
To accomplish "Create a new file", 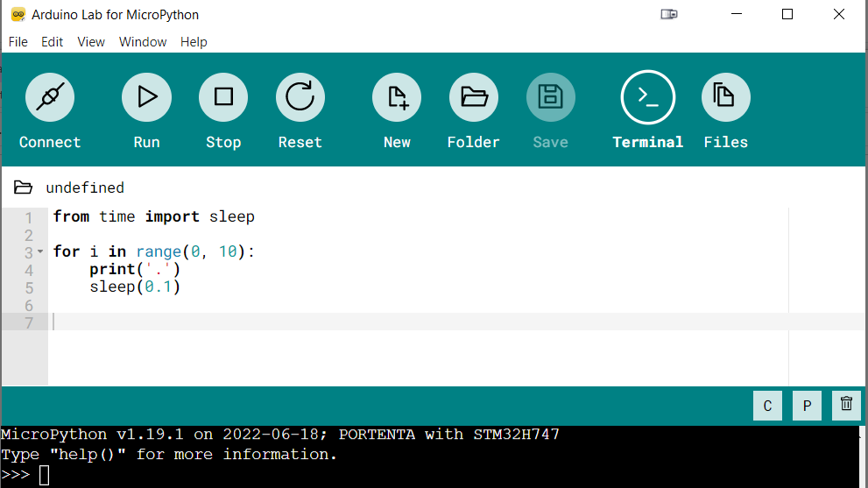I will tap(397, 97).
